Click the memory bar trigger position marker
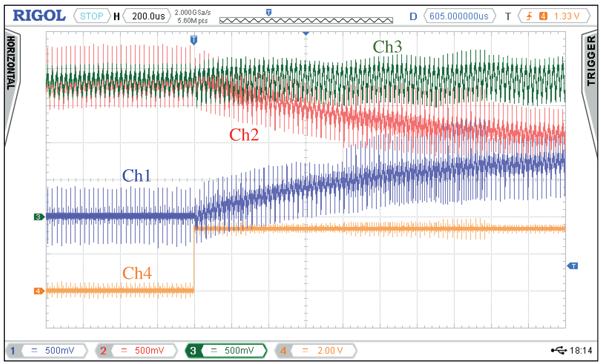Image resolution: width=601 pixels, height=364 pixels. 269,12
